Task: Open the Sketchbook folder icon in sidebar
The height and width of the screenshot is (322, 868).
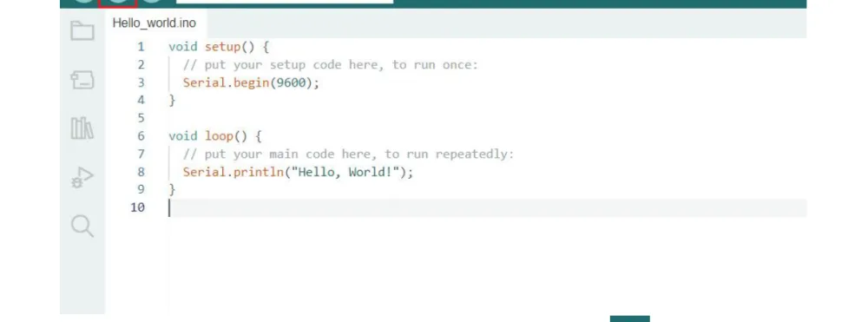Action: pos(82,31)
